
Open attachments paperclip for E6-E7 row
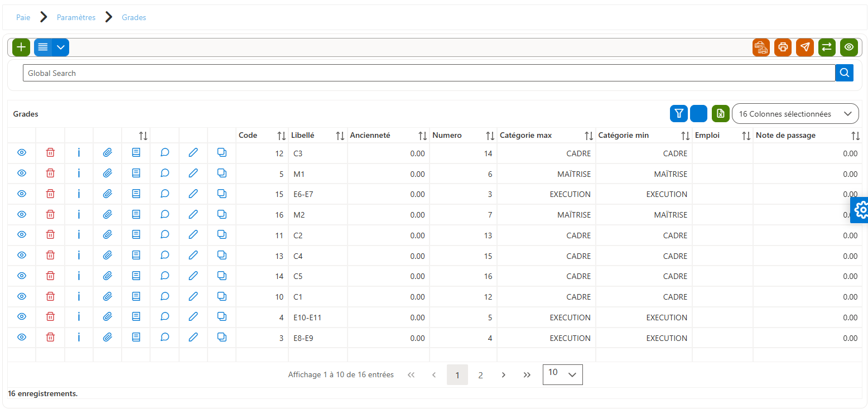pos(107,194)
